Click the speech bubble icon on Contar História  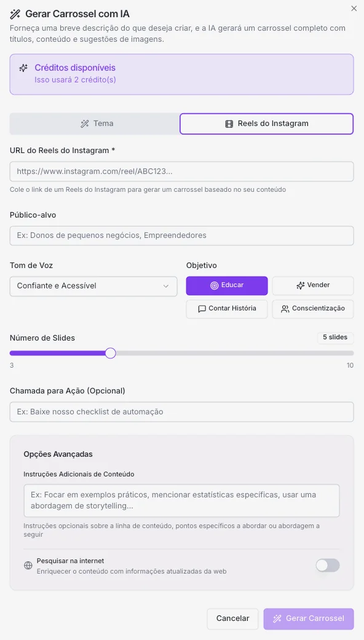click(x=203, y=309)
